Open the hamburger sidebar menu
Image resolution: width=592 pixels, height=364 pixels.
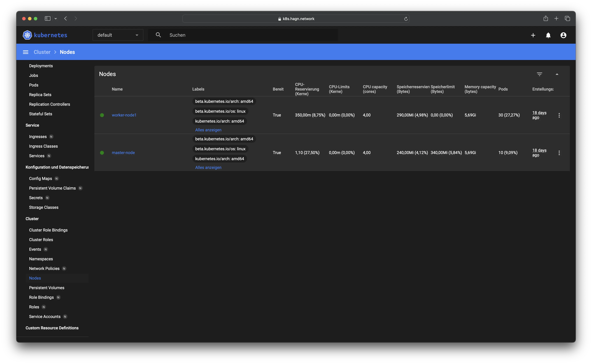point(25,52)
